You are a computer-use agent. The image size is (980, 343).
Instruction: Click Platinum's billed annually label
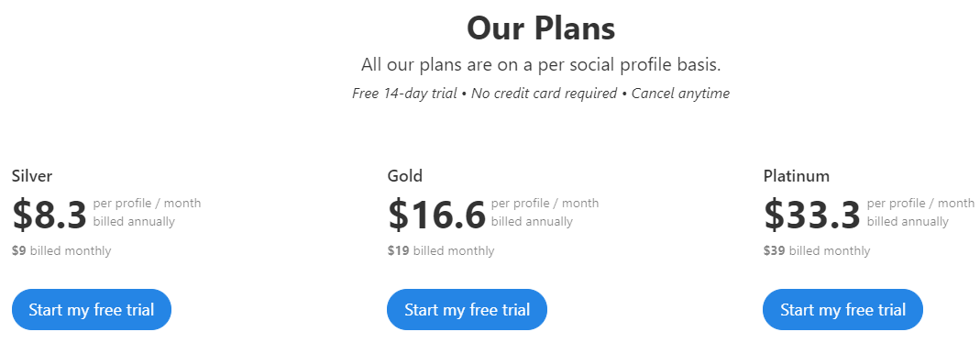pyautogui.click(x=908, y=222)
